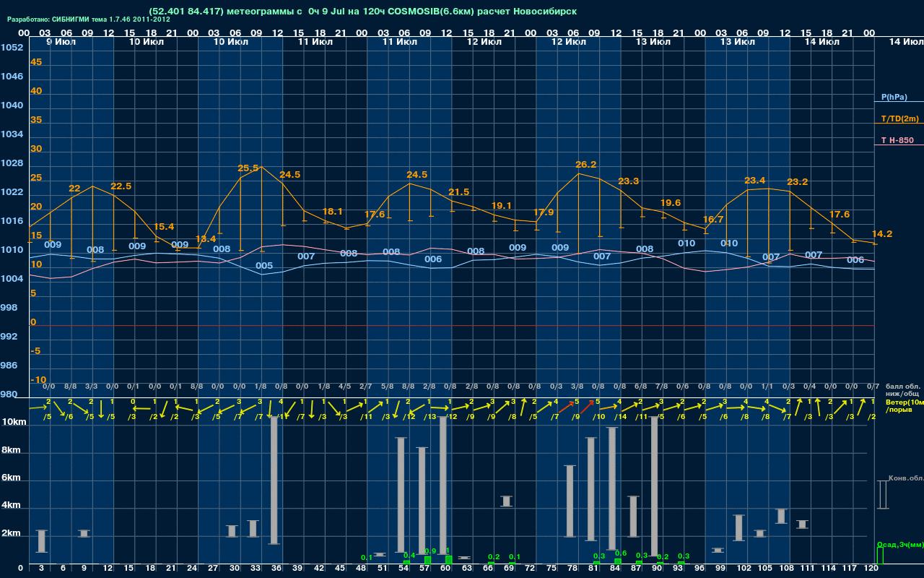Click the 26.2 peak temperature label
The image size is (924, 578).
[586, 164]
